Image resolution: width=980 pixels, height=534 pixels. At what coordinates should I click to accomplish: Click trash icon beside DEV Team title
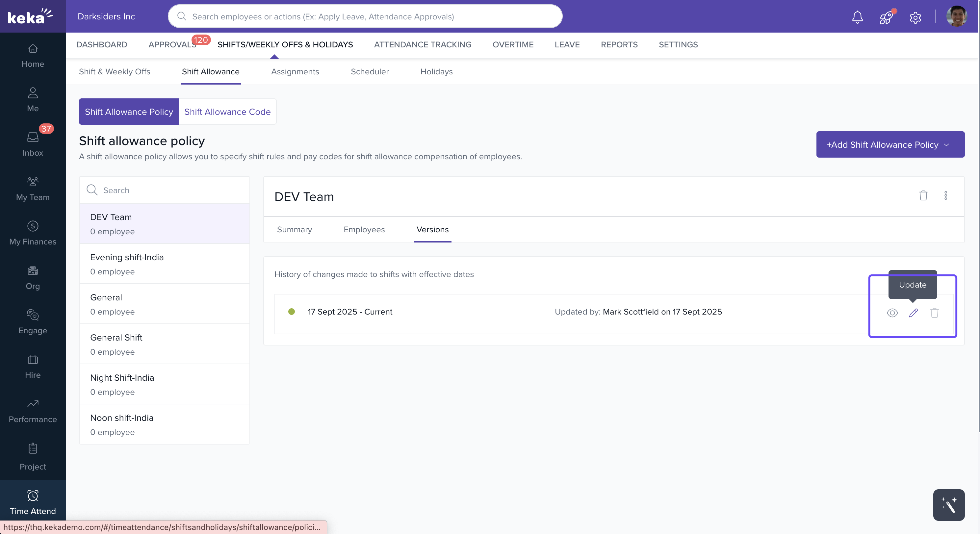[x=923, y=195]
